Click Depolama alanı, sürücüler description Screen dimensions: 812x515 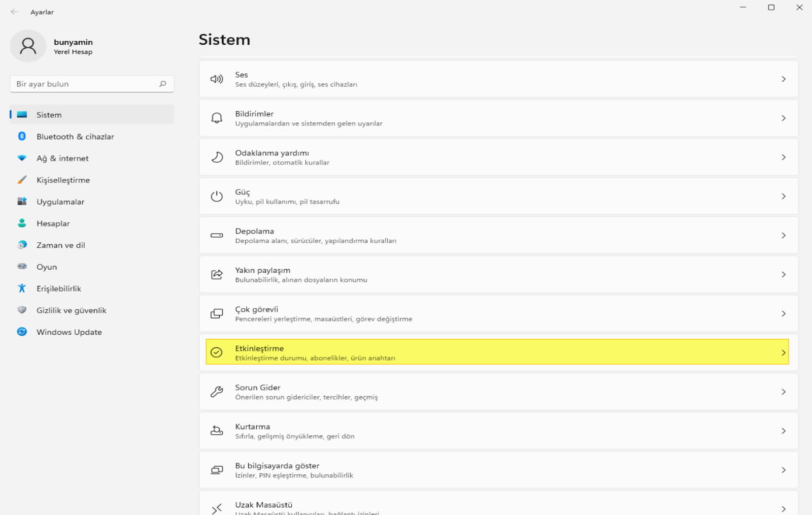click(x=316, y=241)
